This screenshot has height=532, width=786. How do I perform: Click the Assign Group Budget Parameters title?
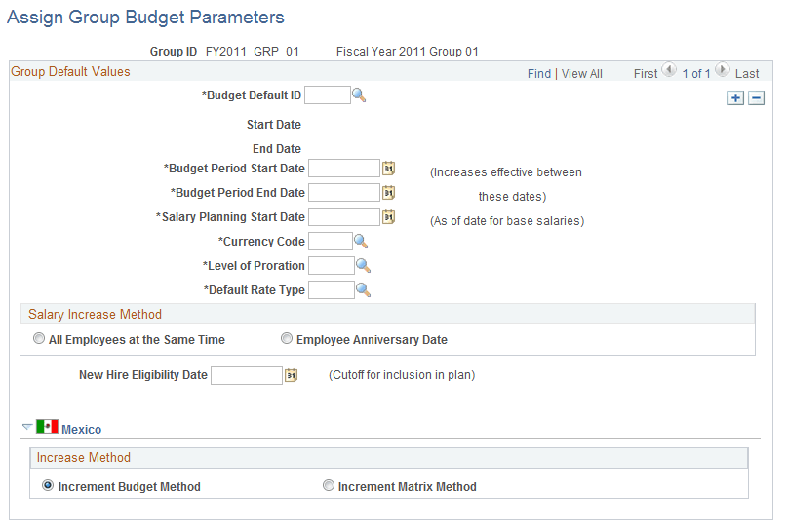pyautogui.click(x=145, y=18)
